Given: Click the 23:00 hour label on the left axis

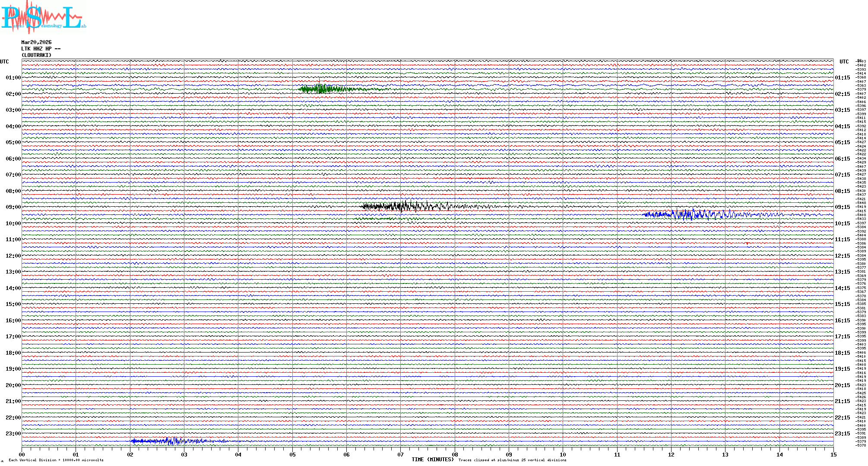Looking at the screenshot, I should 13,434.
